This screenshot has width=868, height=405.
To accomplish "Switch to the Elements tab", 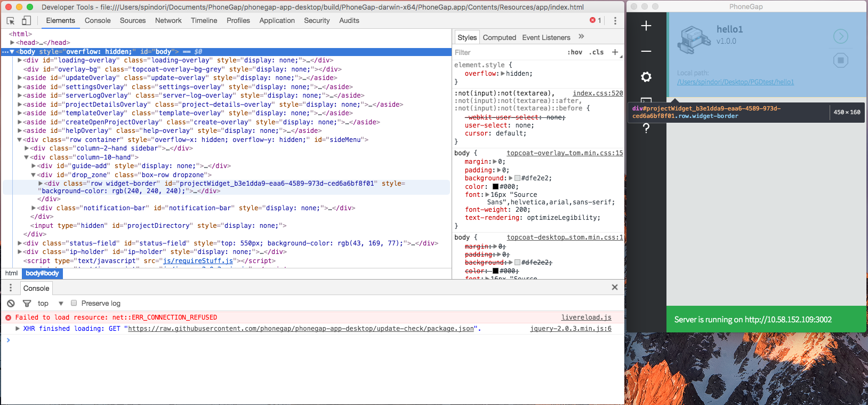I will (x=60, y=20).
